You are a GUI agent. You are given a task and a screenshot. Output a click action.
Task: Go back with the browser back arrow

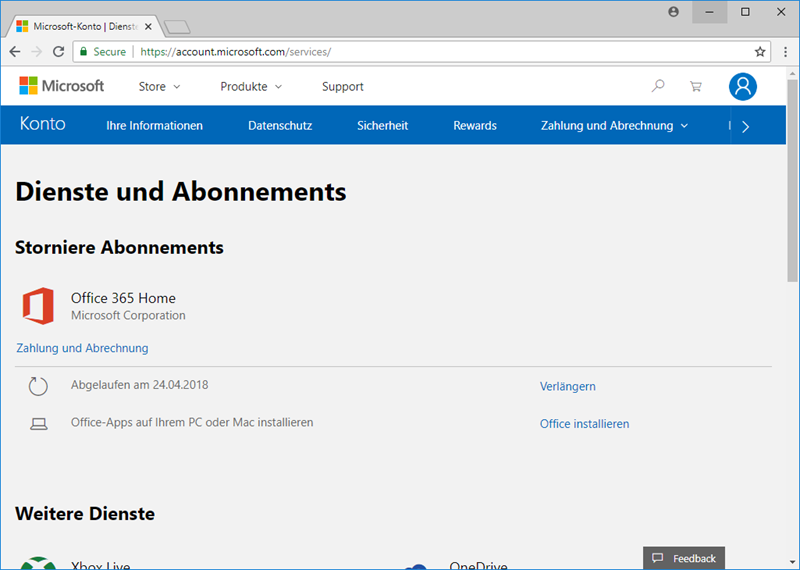click(15, 52)
